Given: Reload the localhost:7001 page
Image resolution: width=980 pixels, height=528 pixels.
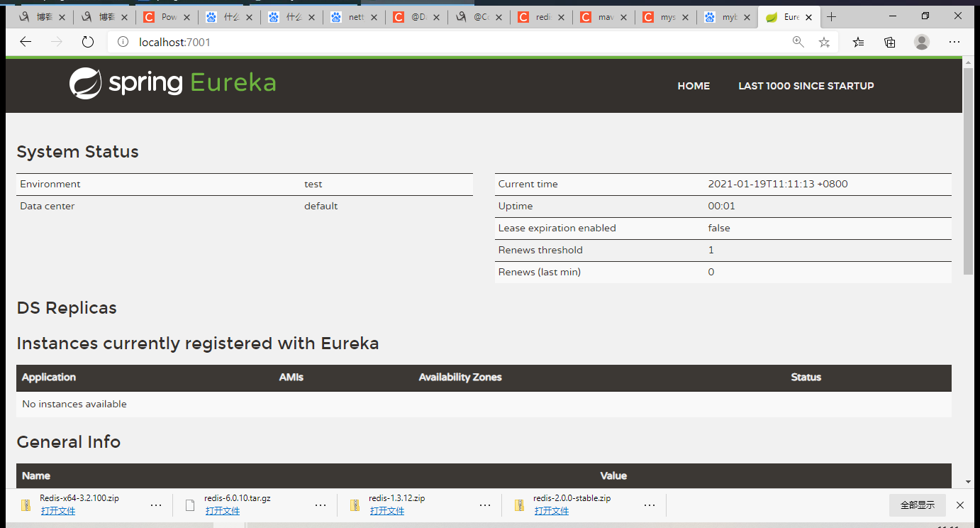Looking at the screenshot, I should [x=88, y=43].
